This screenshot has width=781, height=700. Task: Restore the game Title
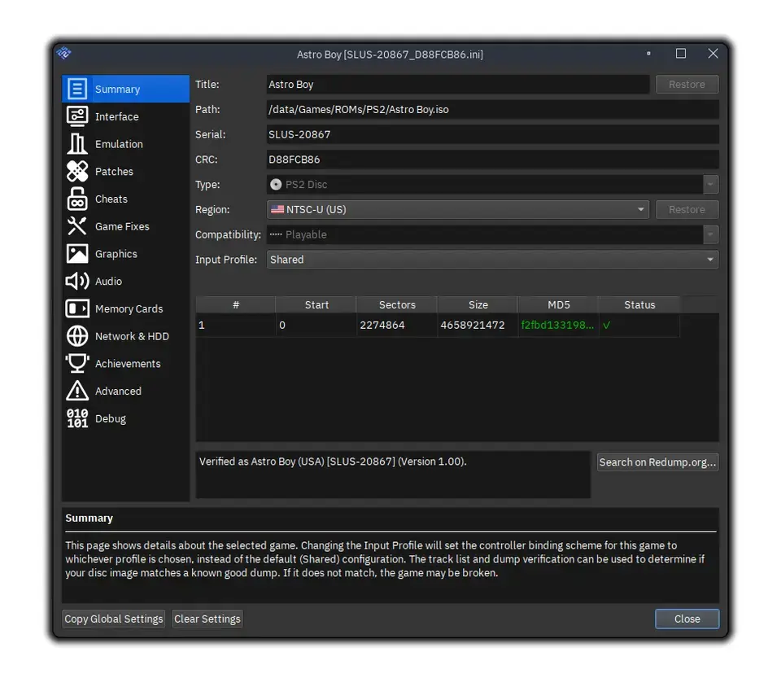coord(687,84)
